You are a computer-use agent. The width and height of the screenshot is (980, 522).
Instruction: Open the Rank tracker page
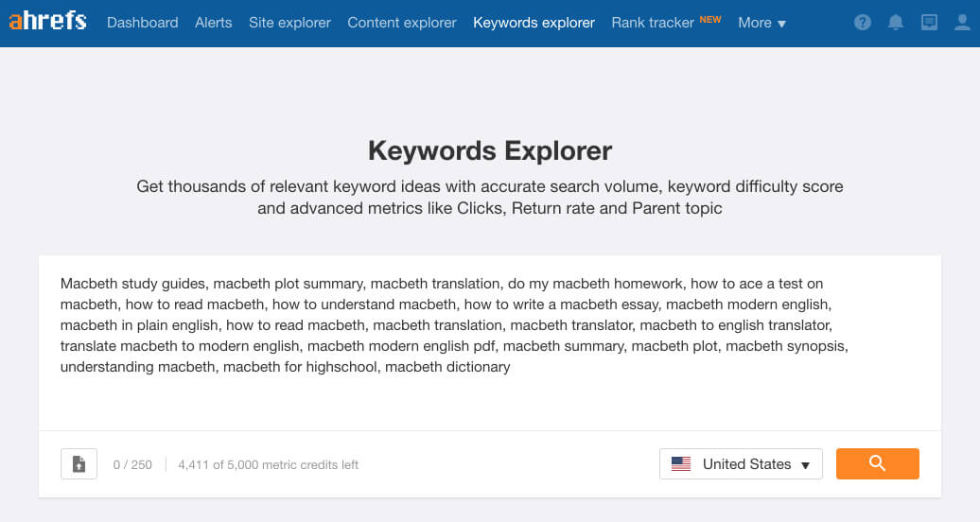coord(653,23)
